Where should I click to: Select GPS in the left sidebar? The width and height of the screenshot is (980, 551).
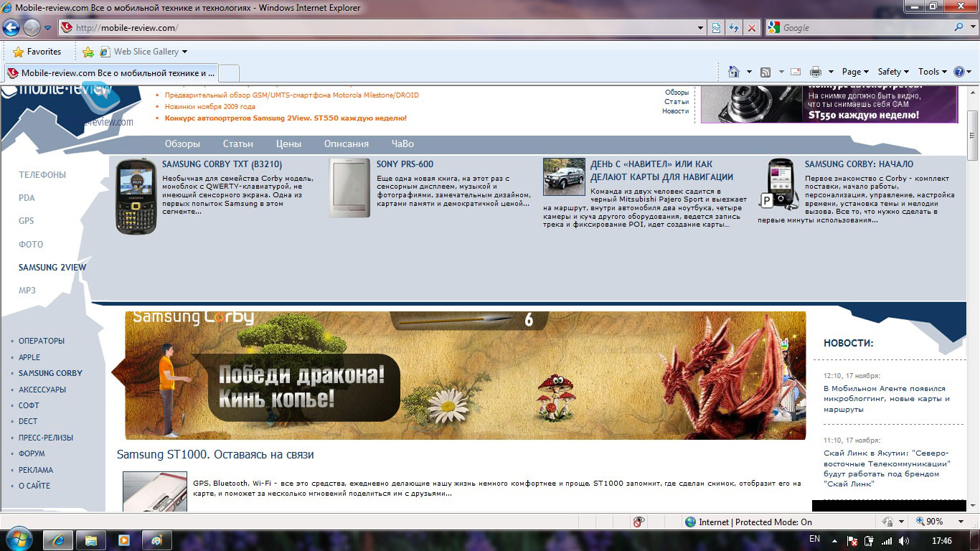coord(27,221)
